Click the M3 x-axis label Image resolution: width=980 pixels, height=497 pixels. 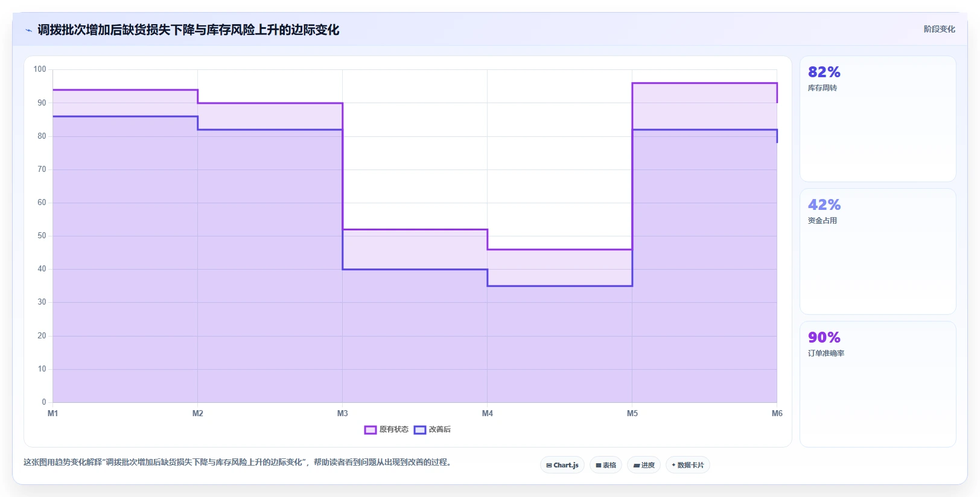coord(343,413)
